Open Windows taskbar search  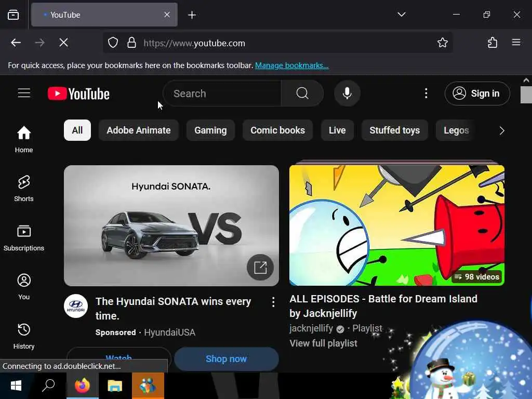coord(48,386)
